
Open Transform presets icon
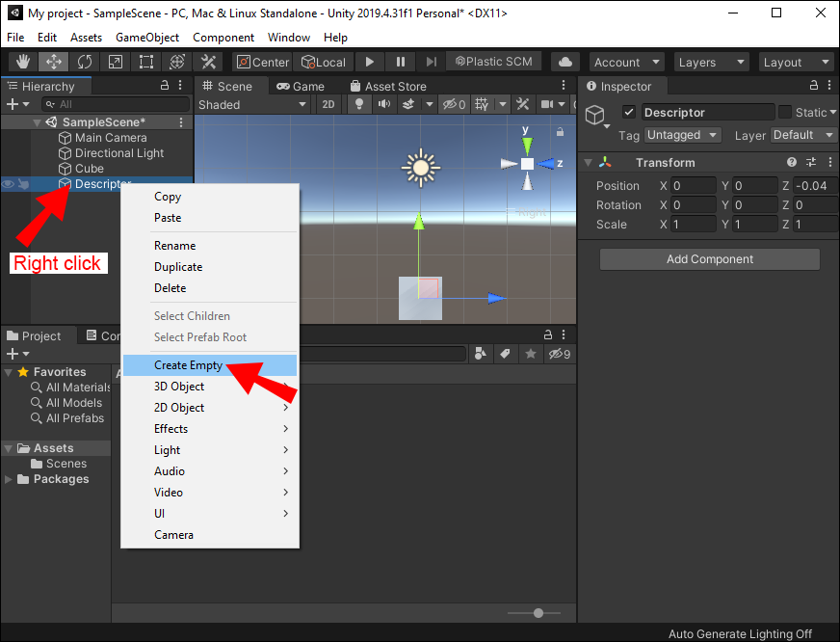811,162
